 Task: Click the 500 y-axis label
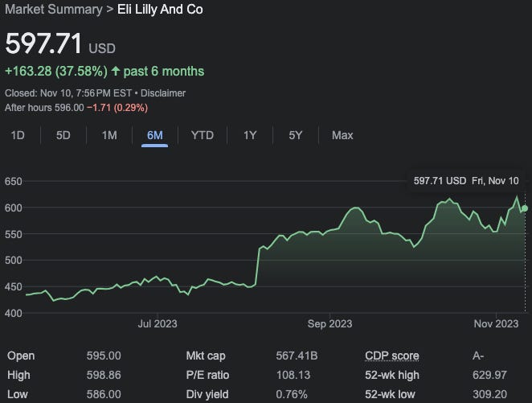pyautogui.click(x=13, y=261)
